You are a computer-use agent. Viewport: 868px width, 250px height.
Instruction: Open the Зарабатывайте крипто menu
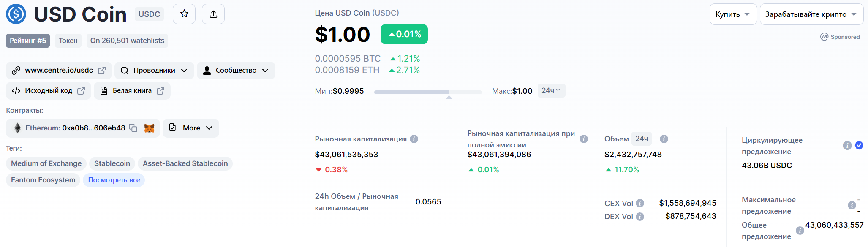(x=811, y=14)
